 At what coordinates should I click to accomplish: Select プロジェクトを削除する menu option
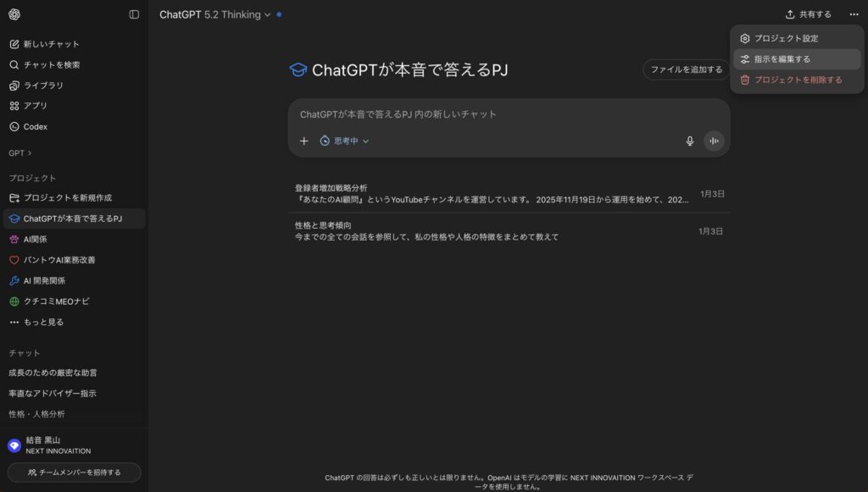click(798, 80)
